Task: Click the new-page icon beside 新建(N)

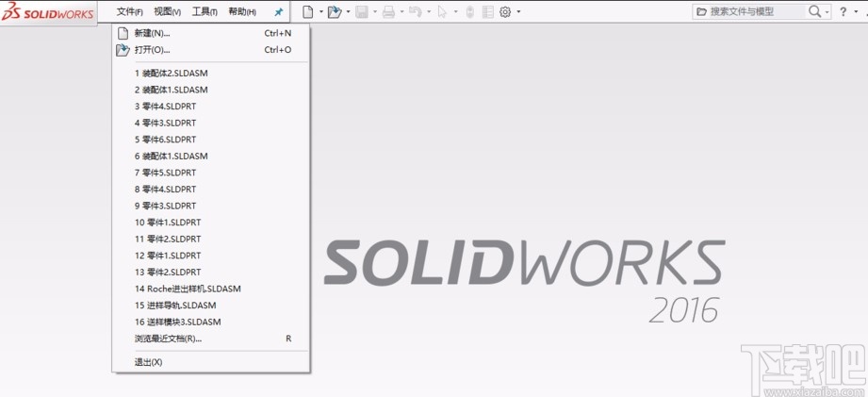Action: point(123,33)
